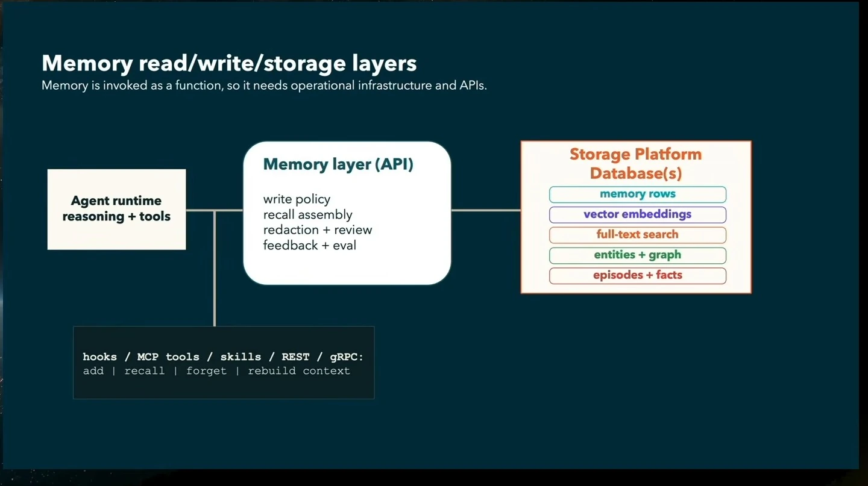
Task: Click the 'write policy' line
Action: tap(297, 199)
